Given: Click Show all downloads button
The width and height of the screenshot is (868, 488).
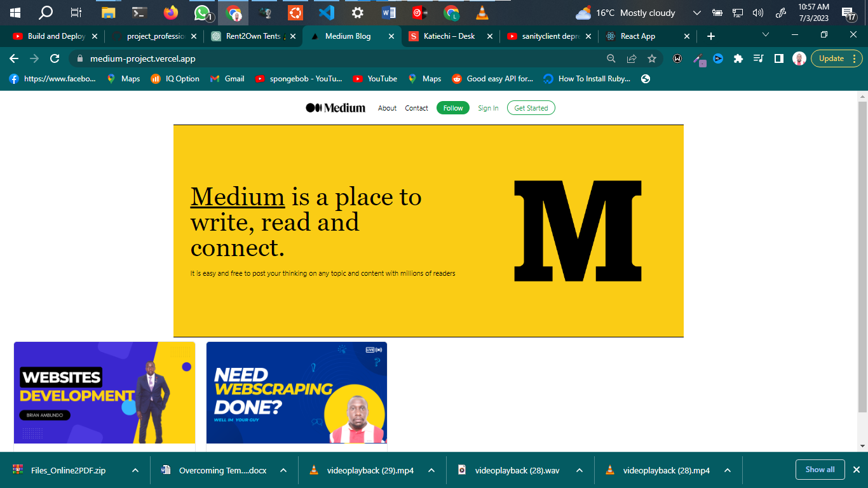Looking at the screenshot, I should (820, 470).
